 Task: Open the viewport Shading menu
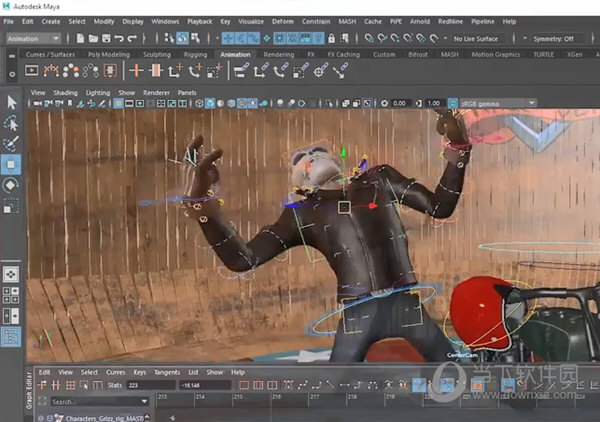[x=65, y=92]
